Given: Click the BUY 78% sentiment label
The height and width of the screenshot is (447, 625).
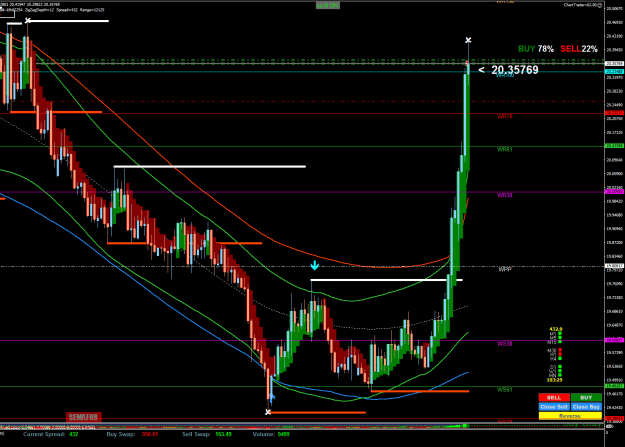Looking at the screenshot, I should 536,49.
